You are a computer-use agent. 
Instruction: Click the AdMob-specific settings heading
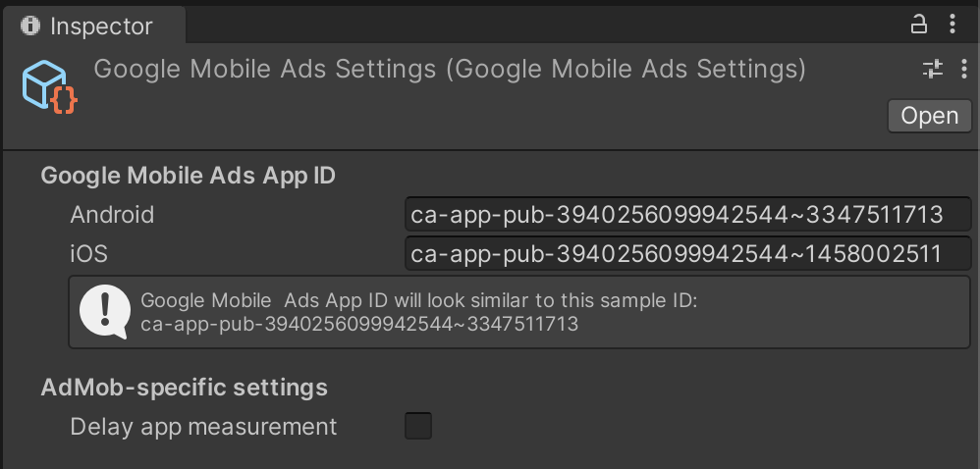pyautogui.click(x=184, y=388)
